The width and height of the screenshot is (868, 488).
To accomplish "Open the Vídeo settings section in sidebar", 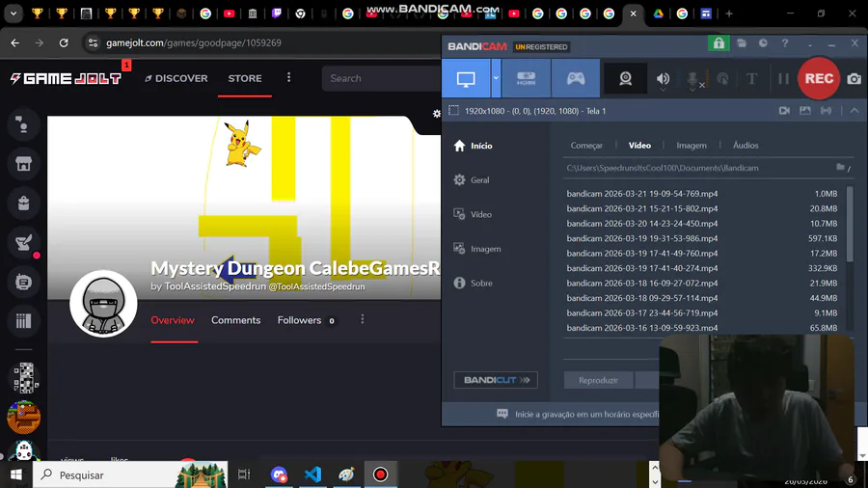I will [x=473, y=214].
